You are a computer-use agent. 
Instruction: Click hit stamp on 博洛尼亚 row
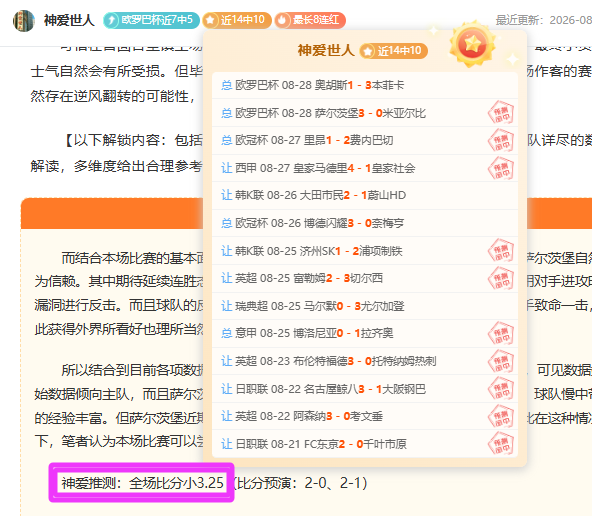[501, 333]
